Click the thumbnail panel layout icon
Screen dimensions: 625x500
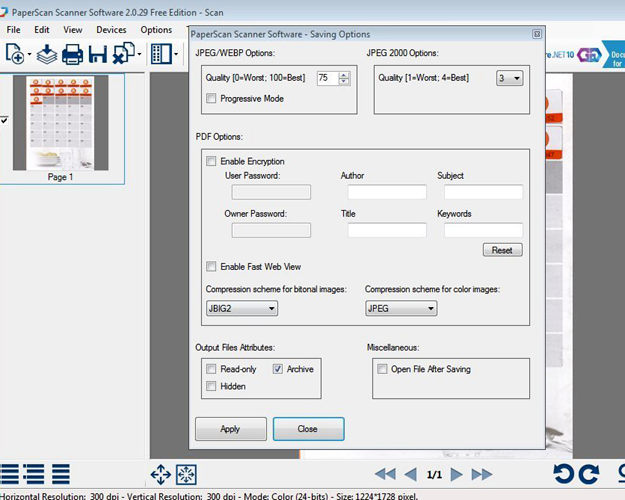point(161,54)
